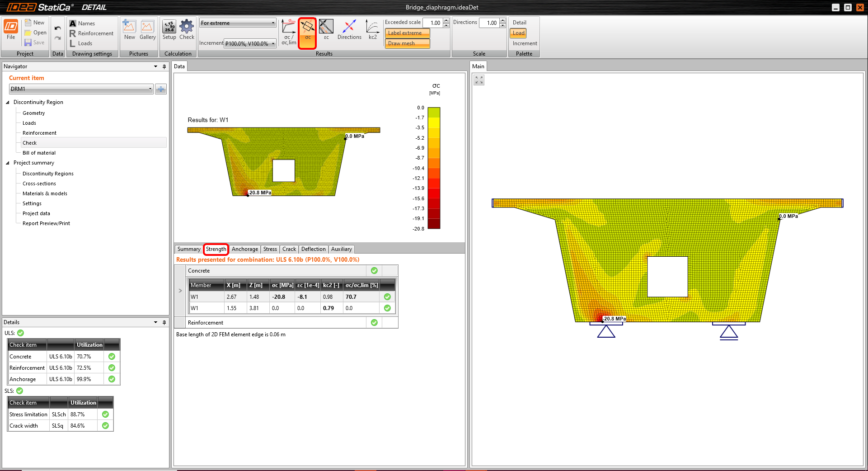Open the For extreme results dropdown
The height and width of the screenshot is (471, 868).
click(x=273, y=23)
